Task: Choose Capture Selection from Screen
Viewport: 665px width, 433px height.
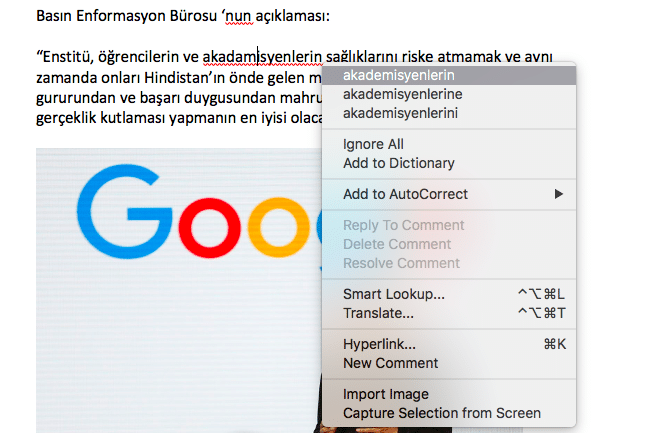Action: tap(449, 413)
